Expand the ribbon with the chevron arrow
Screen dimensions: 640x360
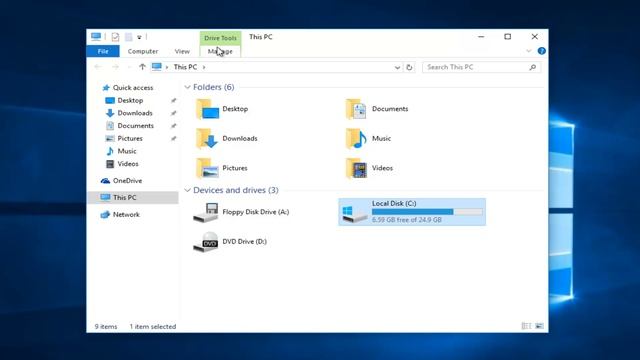coord(529,51)
